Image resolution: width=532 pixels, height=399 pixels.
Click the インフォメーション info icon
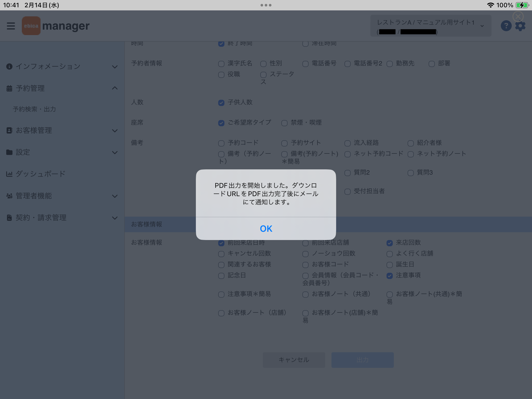pos(9,66)
